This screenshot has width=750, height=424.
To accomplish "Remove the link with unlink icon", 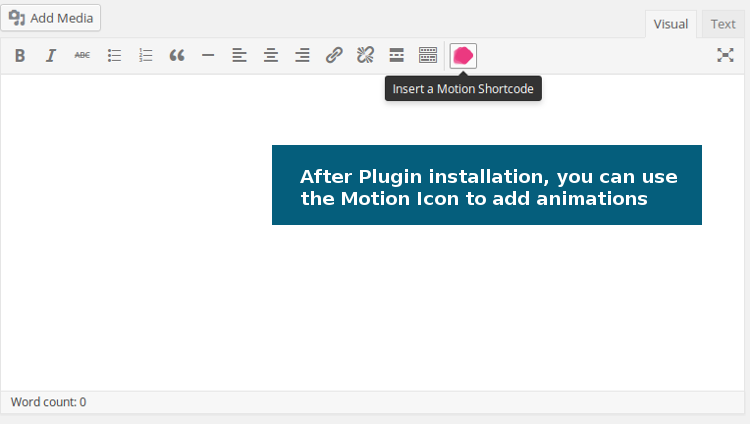I will [x=365, y=56].
